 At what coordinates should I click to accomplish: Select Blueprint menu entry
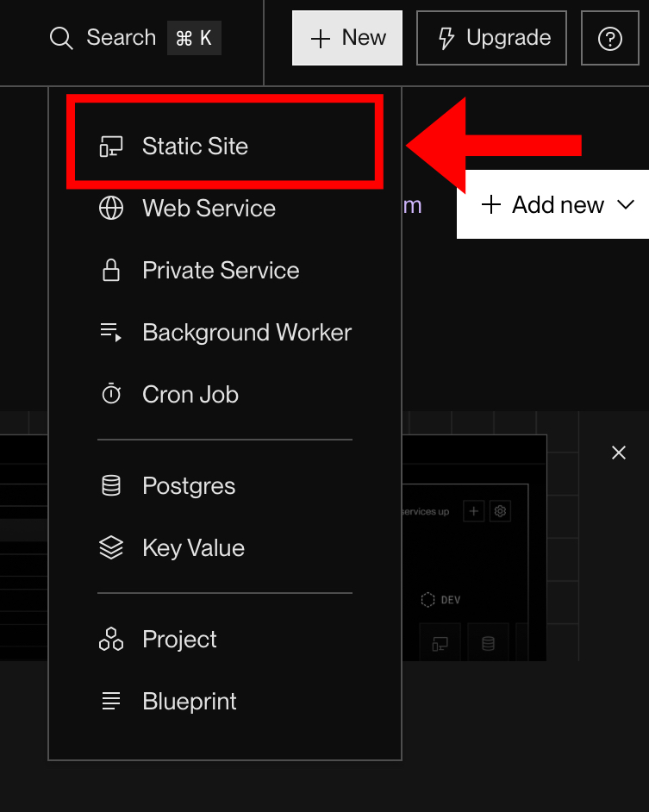(x=225, y=701)
